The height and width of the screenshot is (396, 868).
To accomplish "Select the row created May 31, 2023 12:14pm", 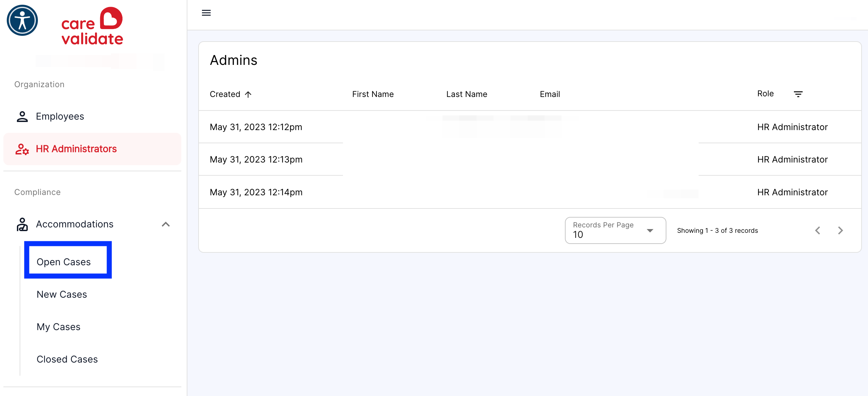I will pos(530,192).
